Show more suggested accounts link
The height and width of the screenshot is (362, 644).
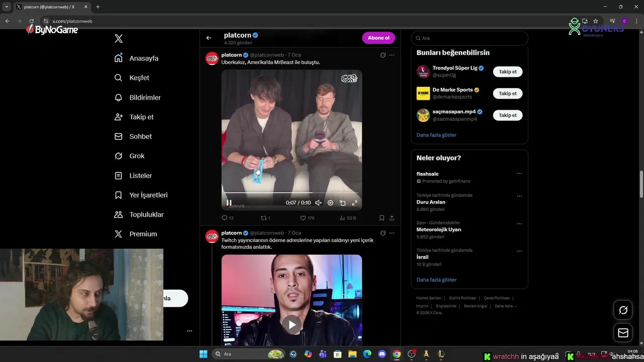[436, 135]
